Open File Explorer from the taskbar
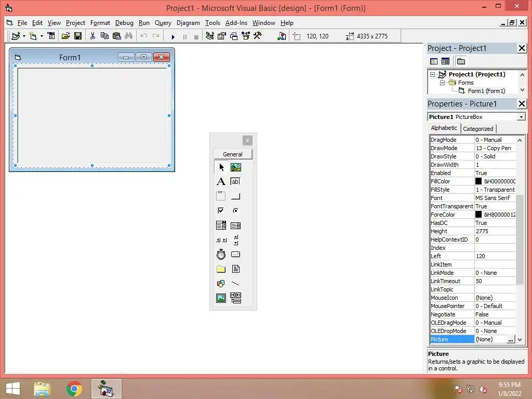Image resolution: width=532 pixels, height=399 pixels. (42, 389)
